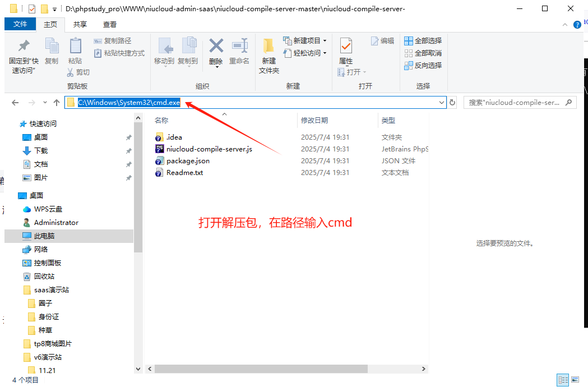Click the Pin to Quick Access icon
The image size is (588, 391).
click(x=24, y=47)
